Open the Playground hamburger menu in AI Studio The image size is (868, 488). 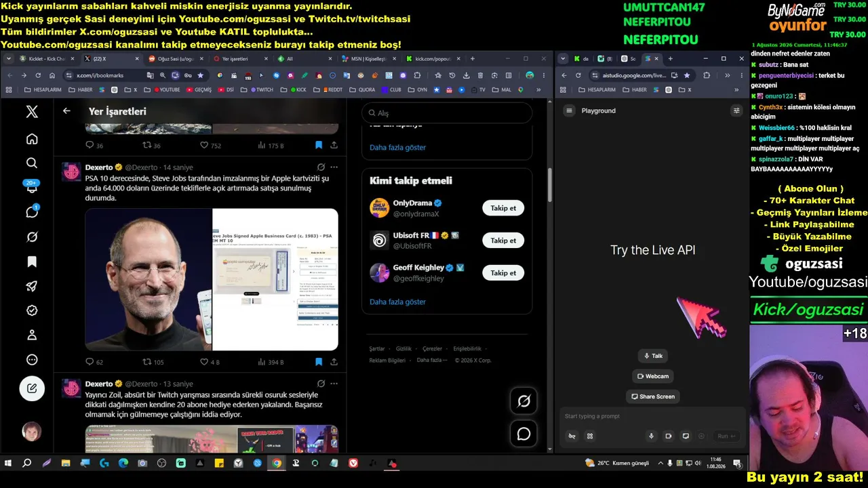570,110
